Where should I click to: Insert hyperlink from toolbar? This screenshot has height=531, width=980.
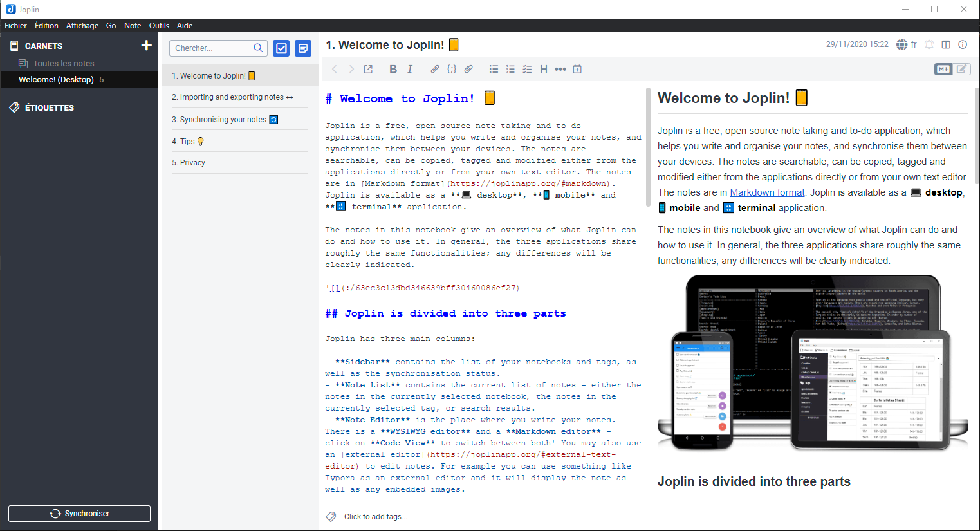point(435,69)
